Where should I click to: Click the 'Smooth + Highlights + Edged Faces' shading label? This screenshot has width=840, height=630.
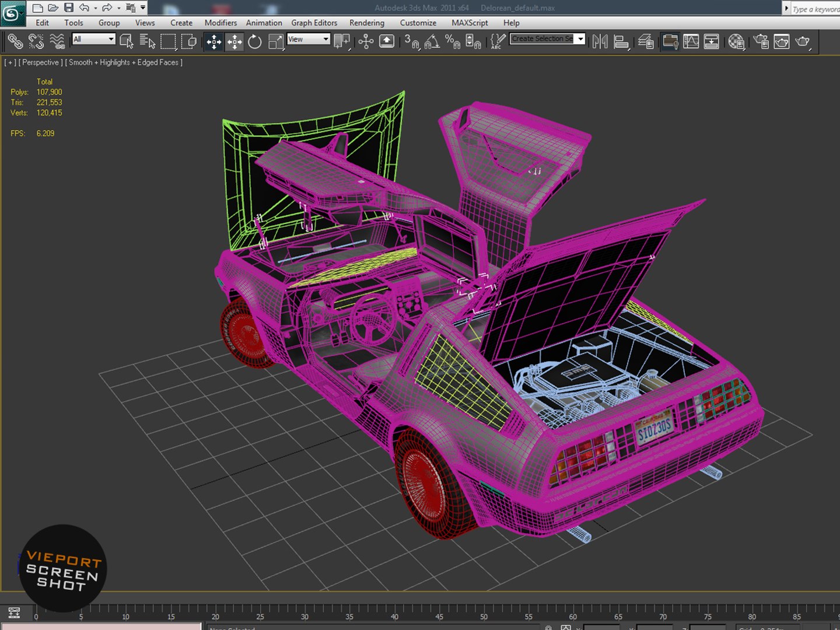[124, 62]
